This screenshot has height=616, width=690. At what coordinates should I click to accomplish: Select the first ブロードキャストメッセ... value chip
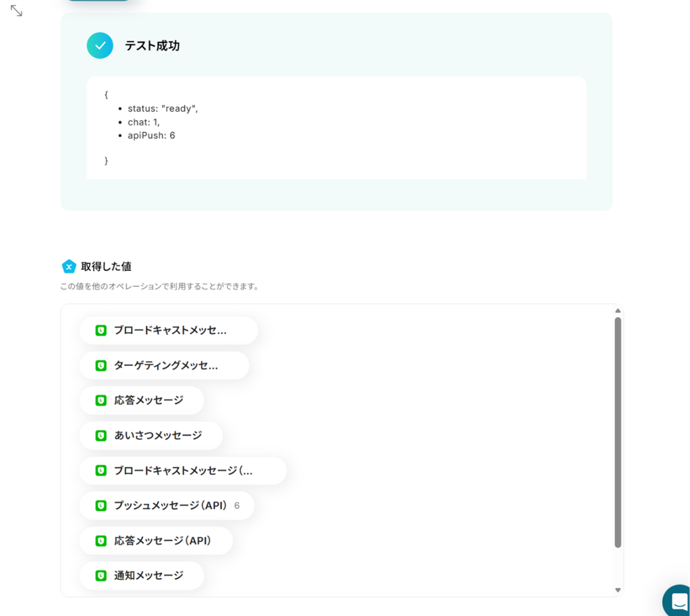(169, 330)
